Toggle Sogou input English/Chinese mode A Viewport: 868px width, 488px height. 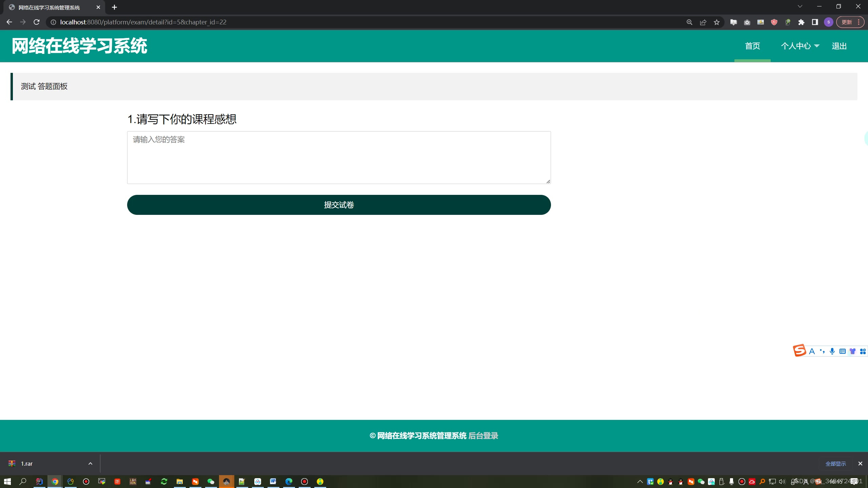coord(812,351)
